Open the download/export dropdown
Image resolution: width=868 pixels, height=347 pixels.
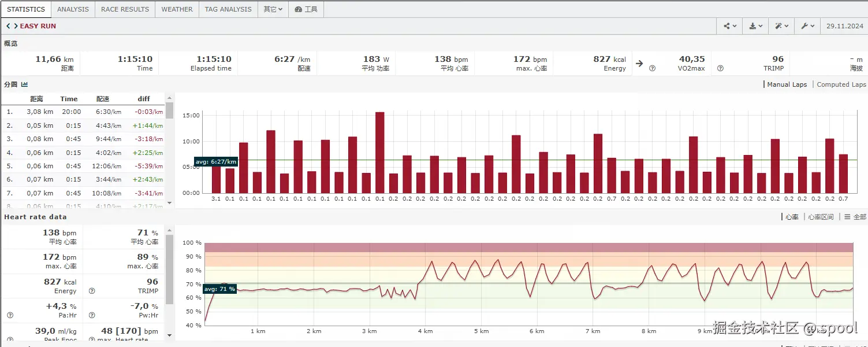pyautogui.click(x=755, y=26)
